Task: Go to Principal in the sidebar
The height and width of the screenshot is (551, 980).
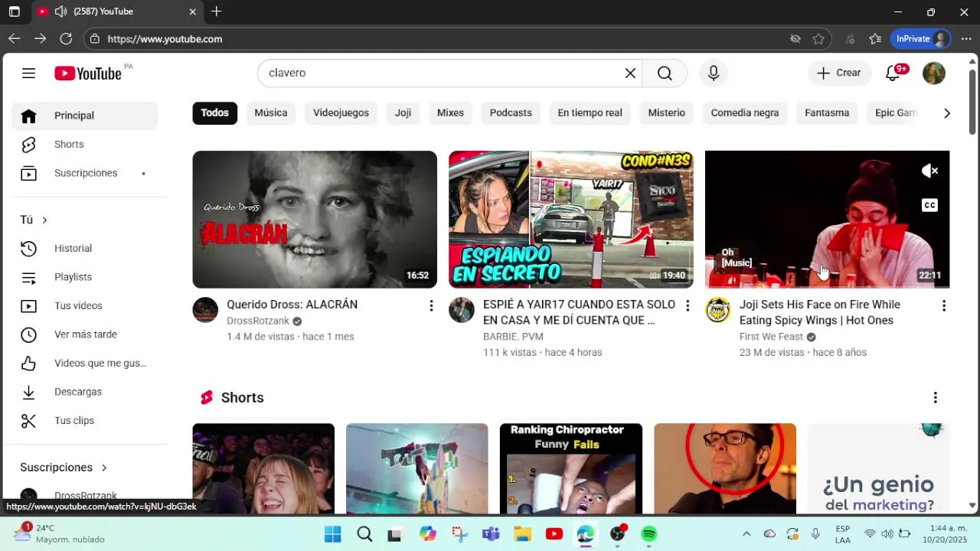Action: (x=84, y=116)
